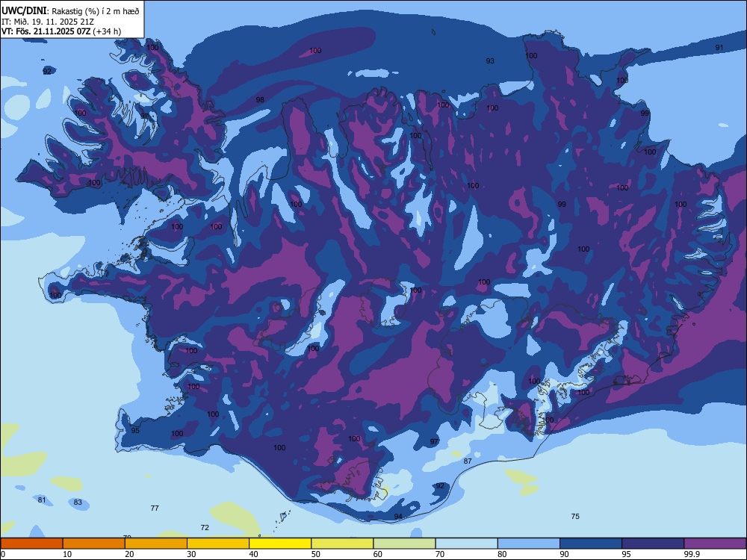The width and height of the screenshot is (747, 560).
Task: Select the 83 humidity value label
Action: (x=78, y=503)
